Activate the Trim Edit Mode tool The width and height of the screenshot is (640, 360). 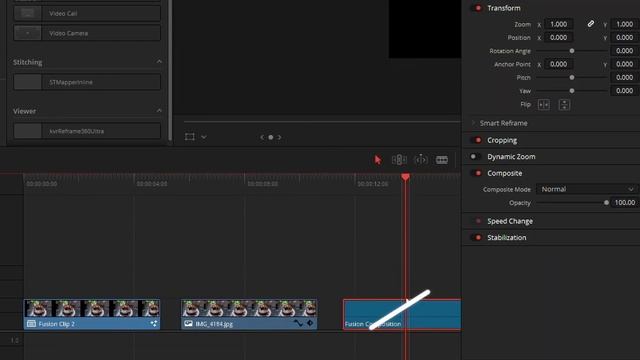[399, 160]
